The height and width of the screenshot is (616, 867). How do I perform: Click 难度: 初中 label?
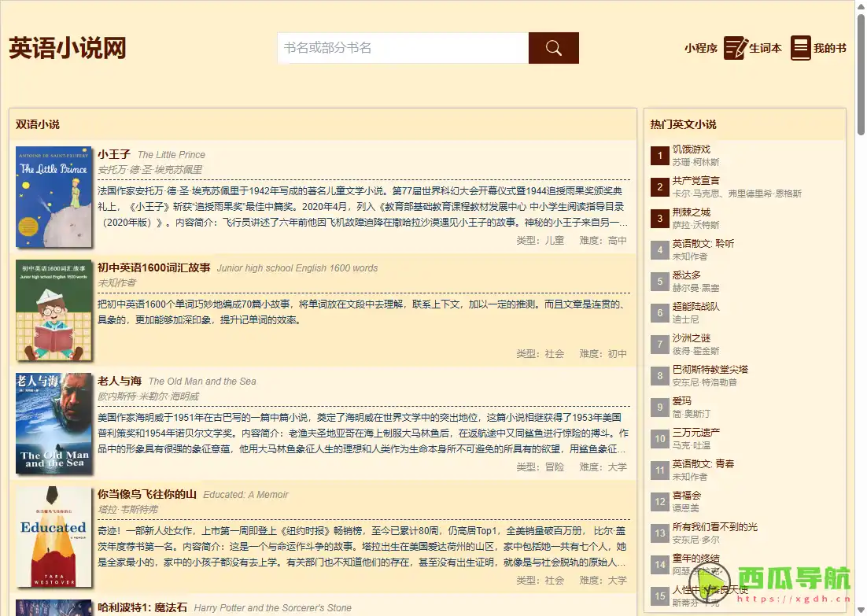point(603,354)
